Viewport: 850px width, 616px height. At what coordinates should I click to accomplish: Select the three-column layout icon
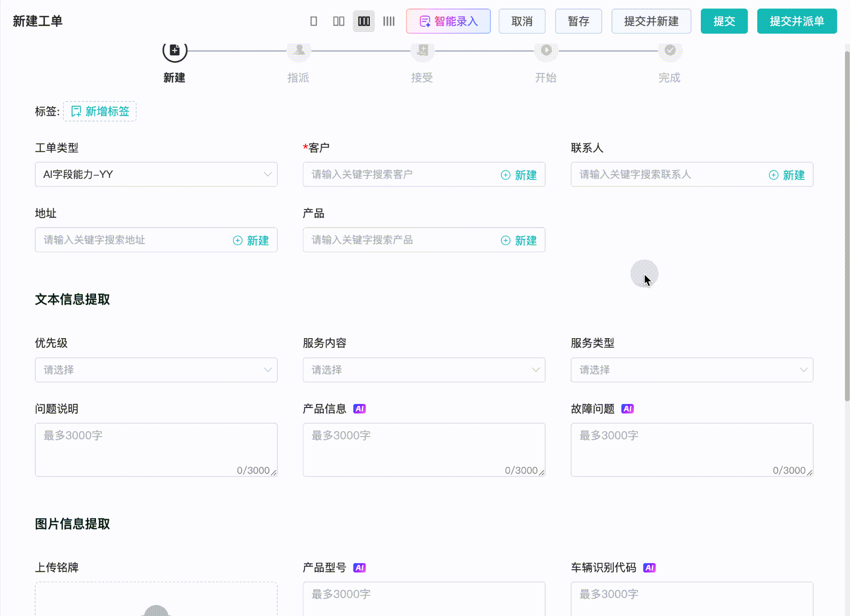[364, 21]
